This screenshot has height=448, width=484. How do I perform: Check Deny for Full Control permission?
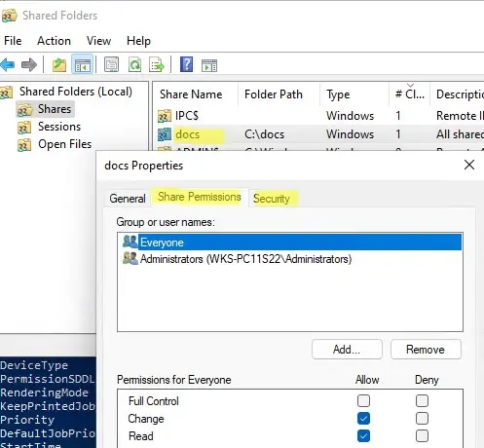422,400
